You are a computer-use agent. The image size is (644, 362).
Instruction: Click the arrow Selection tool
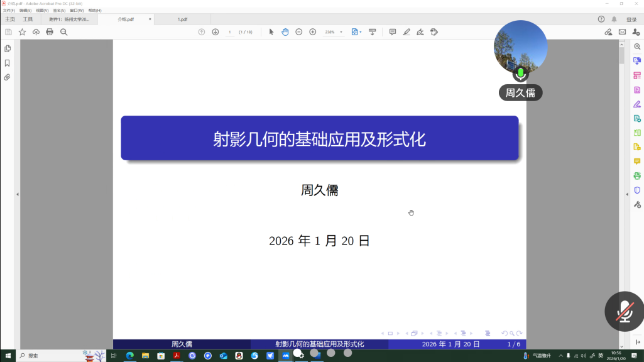click(x=271, y=32)
